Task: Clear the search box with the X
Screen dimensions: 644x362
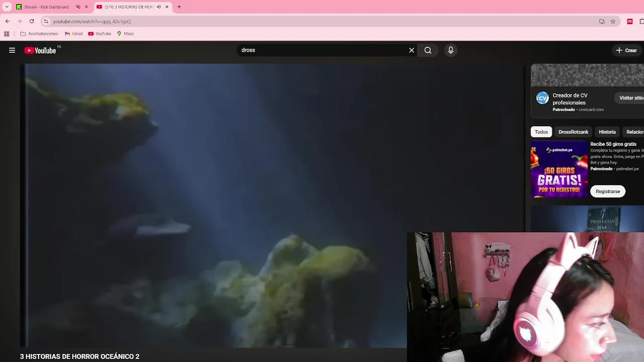Action: point(412,50)
